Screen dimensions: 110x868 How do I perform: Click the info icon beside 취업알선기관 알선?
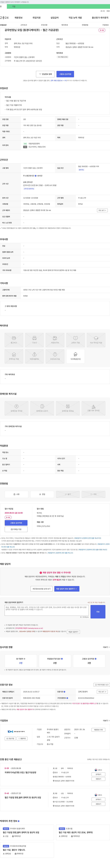62,659
